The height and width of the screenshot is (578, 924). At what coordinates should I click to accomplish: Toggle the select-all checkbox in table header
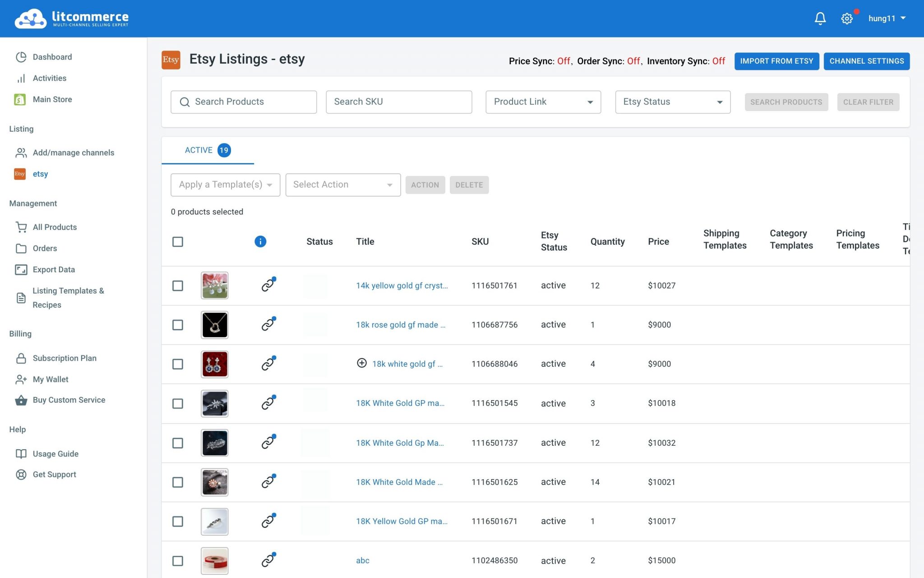coord(178,242)
